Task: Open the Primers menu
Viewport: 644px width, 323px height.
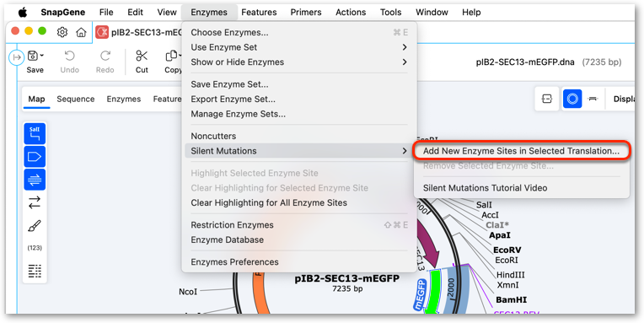Action: [306, 13]
